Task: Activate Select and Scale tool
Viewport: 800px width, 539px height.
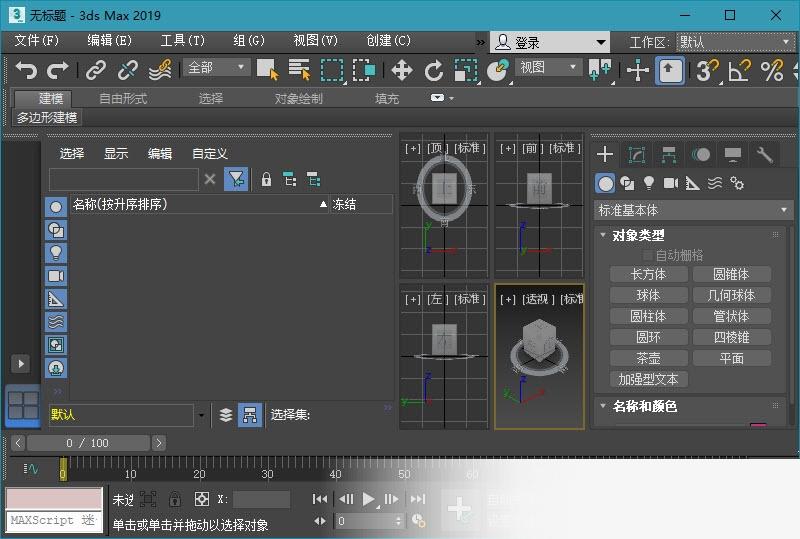Action: coord(466,70)
